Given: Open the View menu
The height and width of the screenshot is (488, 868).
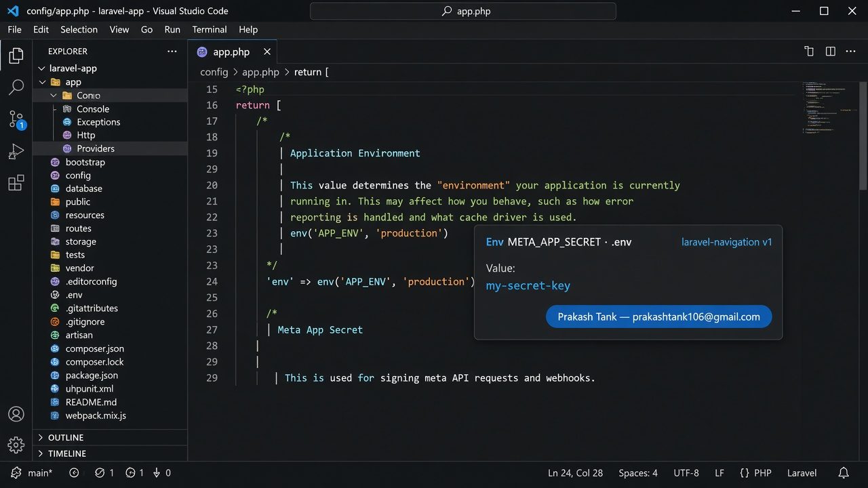Looking at the screenshot, I should [119, 30].
